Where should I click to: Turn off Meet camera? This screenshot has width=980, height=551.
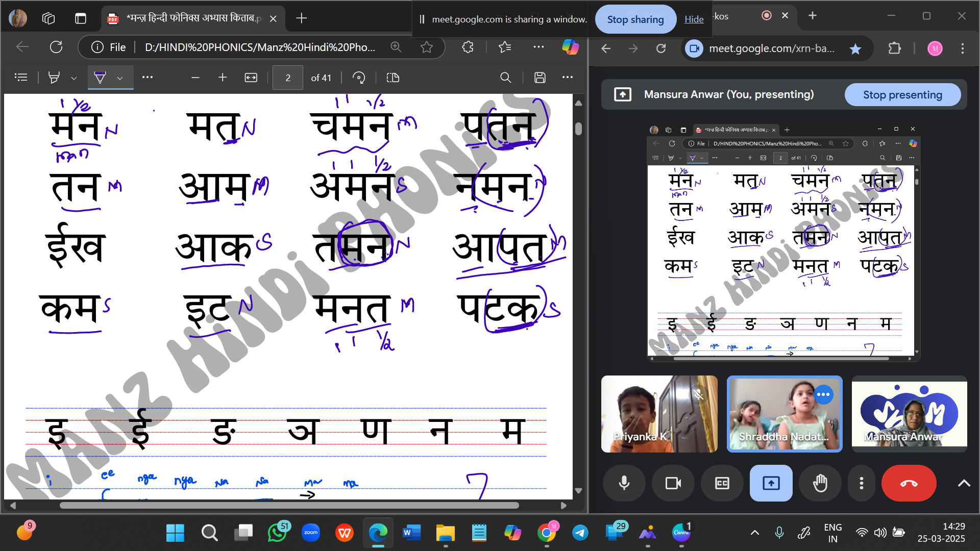pyautogui.click(x=673, y=483)
